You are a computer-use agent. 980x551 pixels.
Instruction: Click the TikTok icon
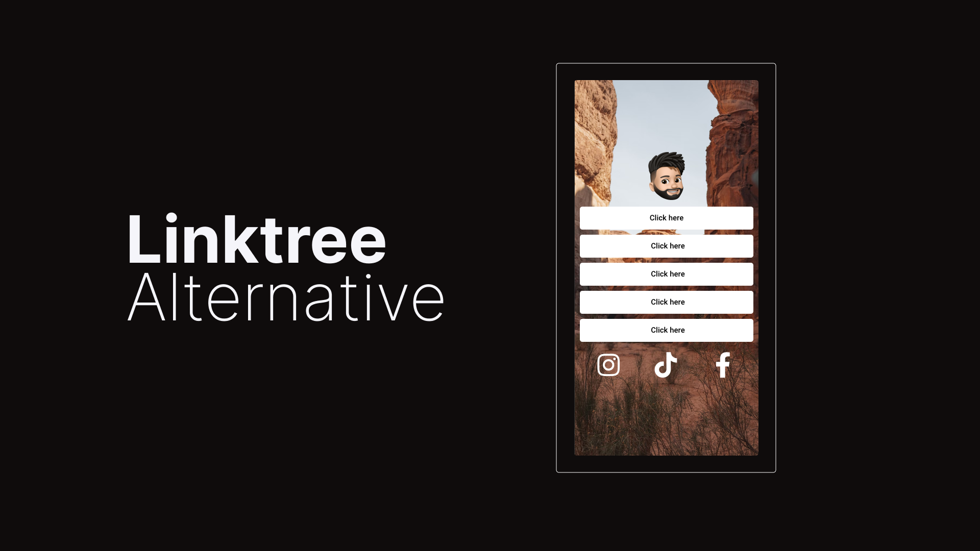(665, 364)
